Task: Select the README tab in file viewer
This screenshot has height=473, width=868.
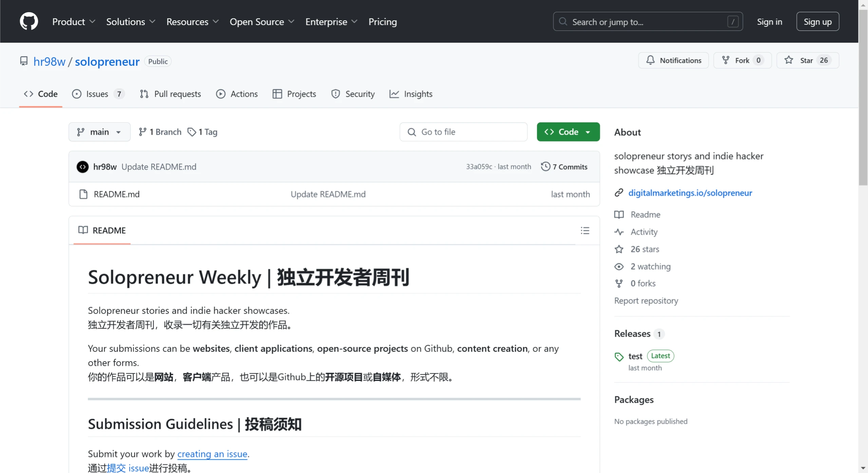Action: 102,230
